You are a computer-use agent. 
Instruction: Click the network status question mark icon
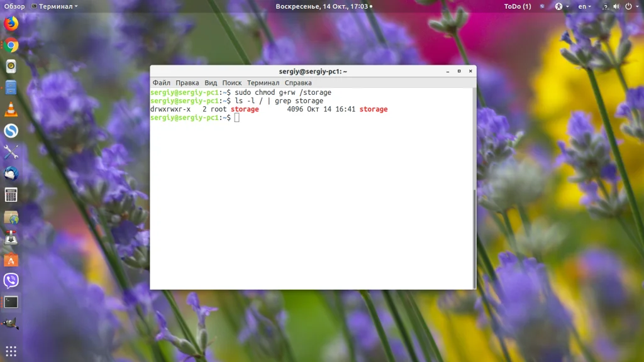tap(606, 6)
